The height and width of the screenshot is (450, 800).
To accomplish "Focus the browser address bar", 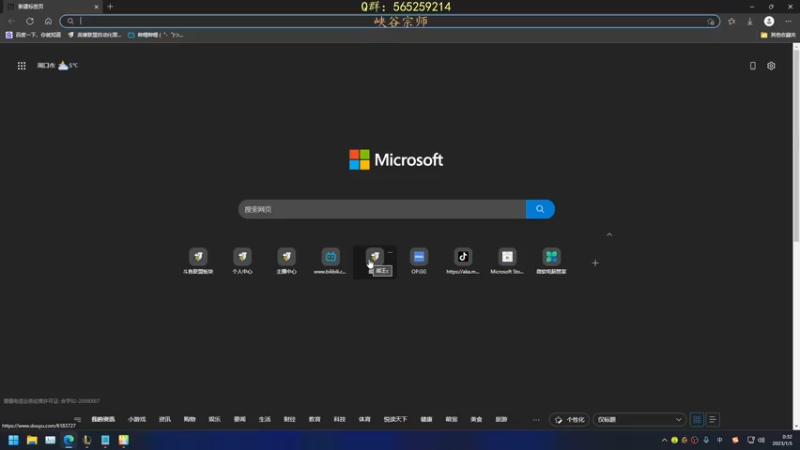I will point(390,21).
